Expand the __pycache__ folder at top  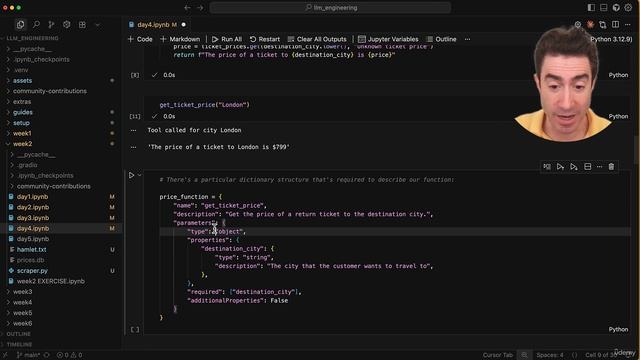[x=32, y=49]
